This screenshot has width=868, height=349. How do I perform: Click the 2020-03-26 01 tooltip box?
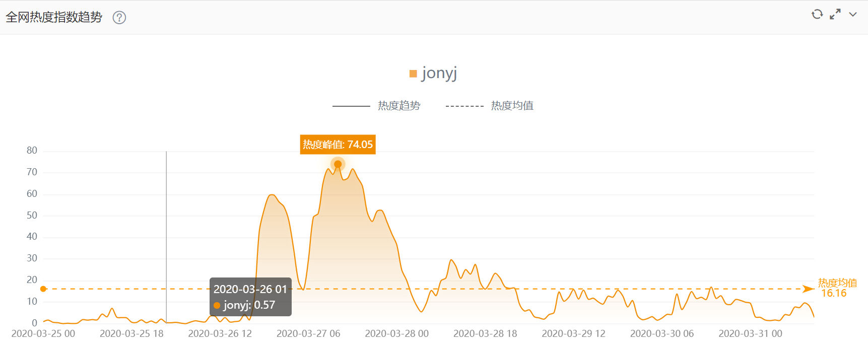pos(250,297)
